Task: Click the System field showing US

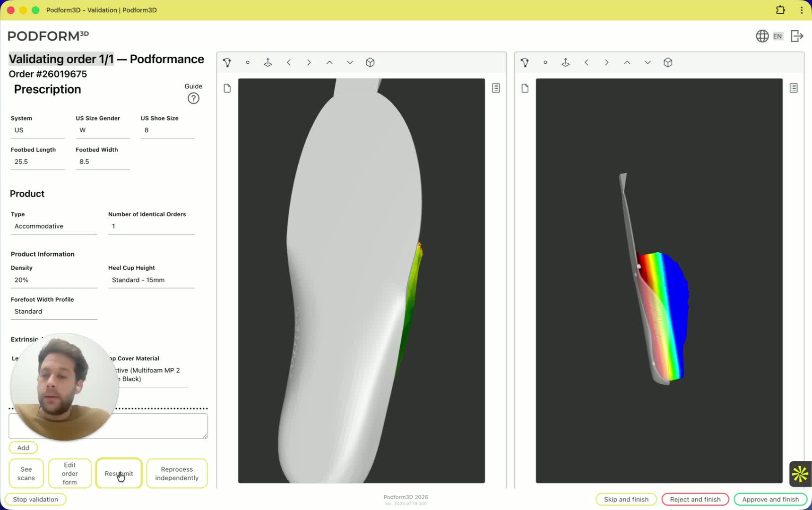Action: 38,130
